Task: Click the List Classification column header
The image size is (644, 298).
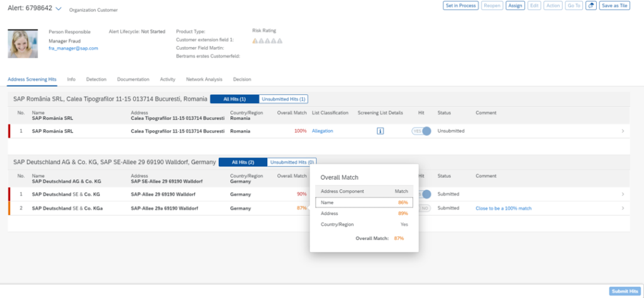Action: (x=330, y=113)
